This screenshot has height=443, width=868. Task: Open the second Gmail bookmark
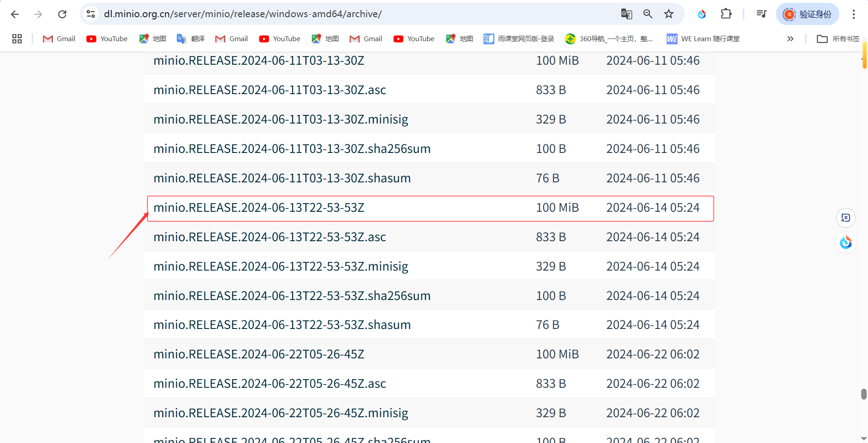pos(232,39)
